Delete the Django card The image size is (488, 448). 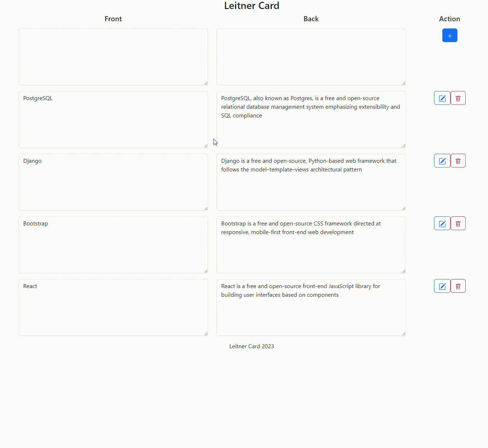(458, 161)
